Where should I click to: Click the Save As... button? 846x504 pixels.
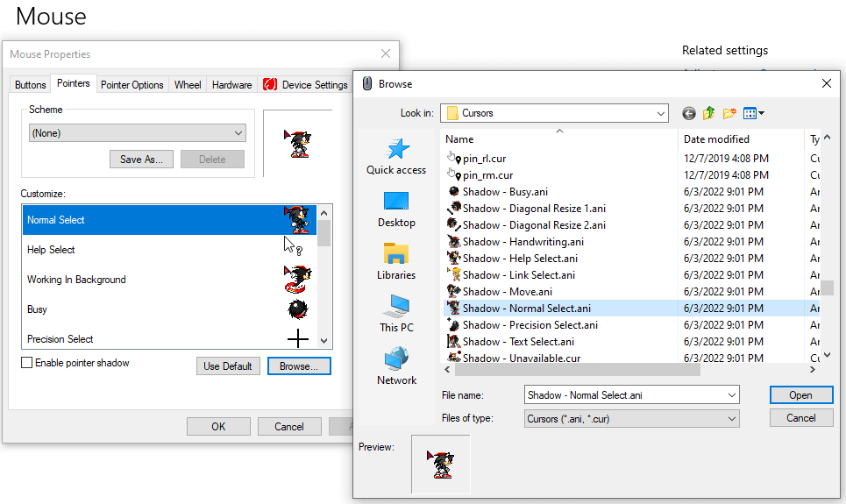[x=141, y=160]
